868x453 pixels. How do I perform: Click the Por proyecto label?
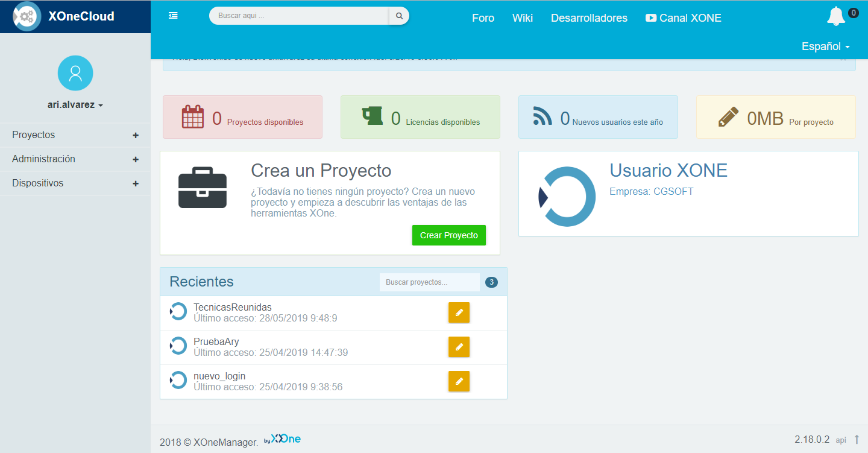[811, 122]
